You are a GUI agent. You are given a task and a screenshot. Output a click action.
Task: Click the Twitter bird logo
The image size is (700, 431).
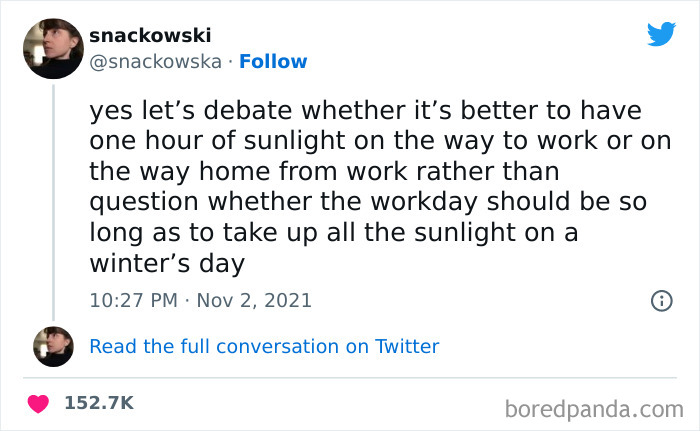(x=661, y=35)
